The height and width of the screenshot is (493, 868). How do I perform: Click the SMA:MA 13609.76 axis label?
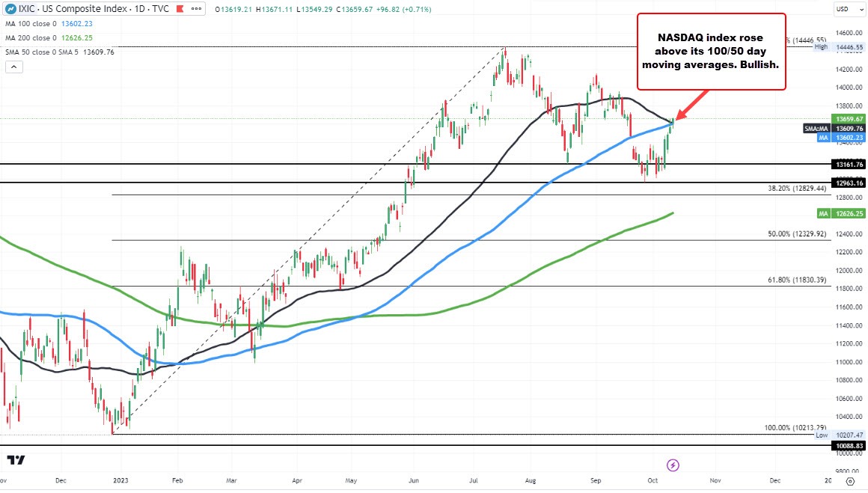pos(834,129)
